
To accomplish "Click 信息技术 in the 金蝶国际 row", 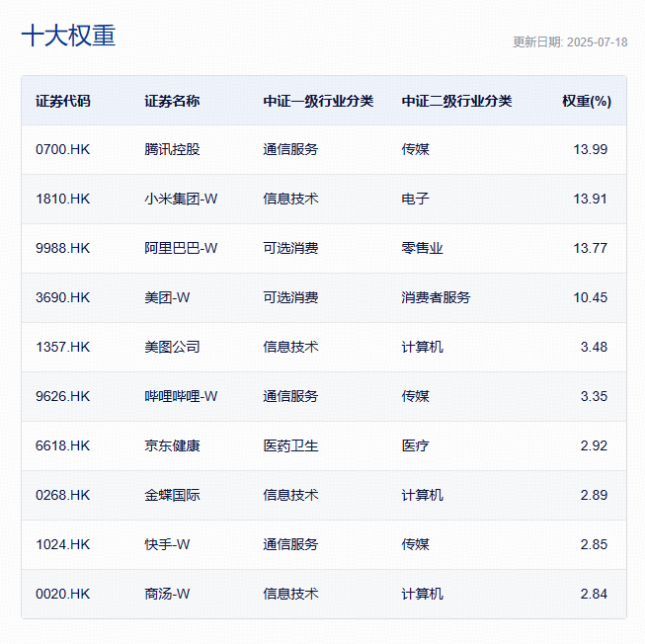I will [290, 495].
